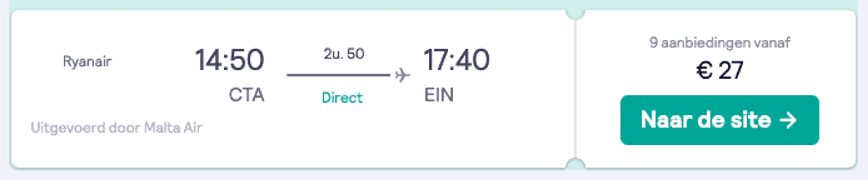Click the 17:40 arrival time
The image size is (868, 180).
pos(456,60)
